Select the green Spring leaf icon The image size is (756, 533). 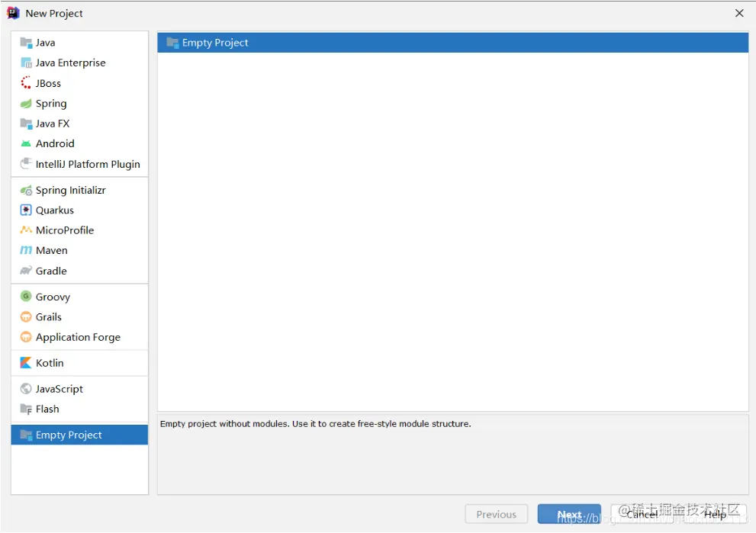point(26,104)
